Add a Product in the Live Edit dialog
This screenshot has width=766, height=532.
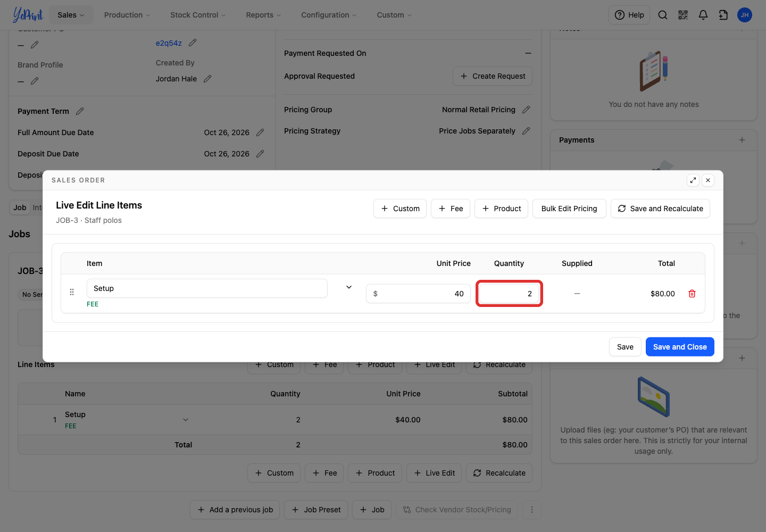click(x=501, y=209)
